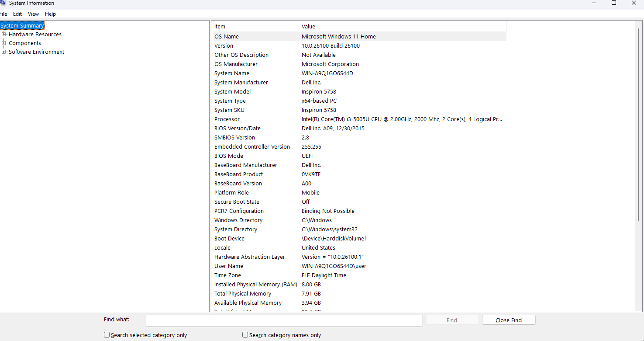Click FLE Daylight Time value
The height and width of the screenshot is (341, 644).
324,275
